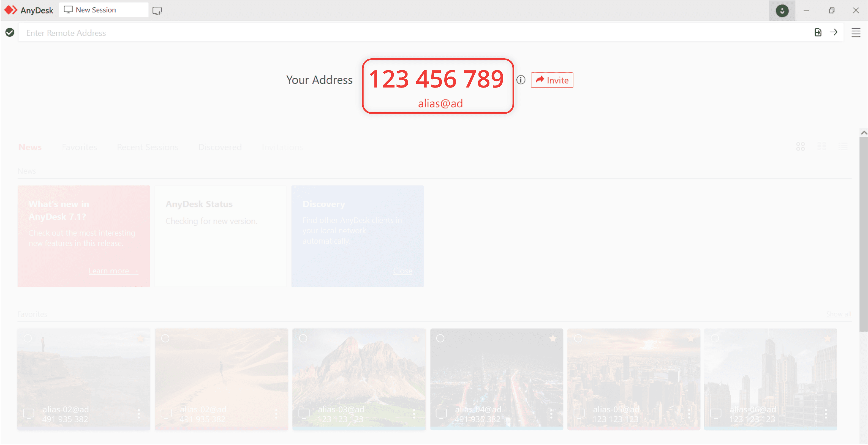
Task: Click monitor icon on alias-03@ad card
Action: 304,414
